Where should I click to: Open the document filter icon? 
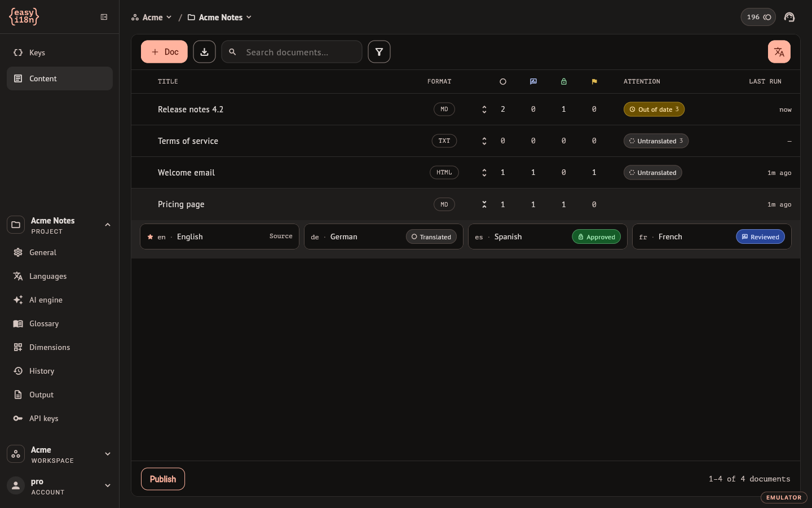point(379,52)
